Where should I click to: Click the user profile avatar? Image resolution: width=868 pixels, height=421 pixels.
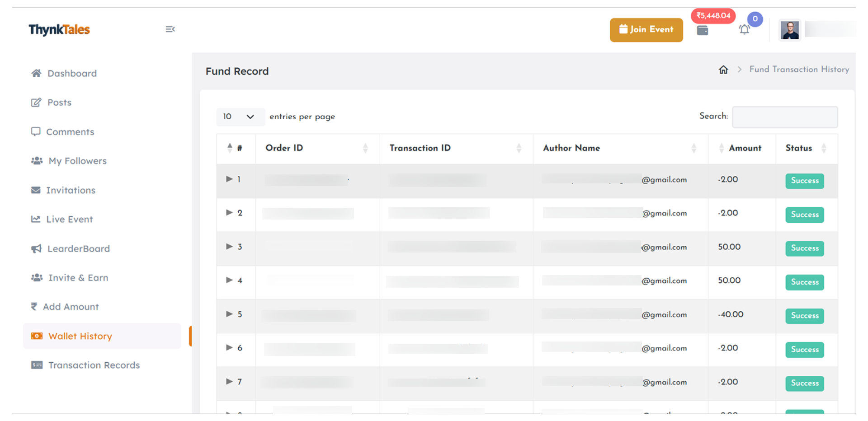tap(789, 30)
